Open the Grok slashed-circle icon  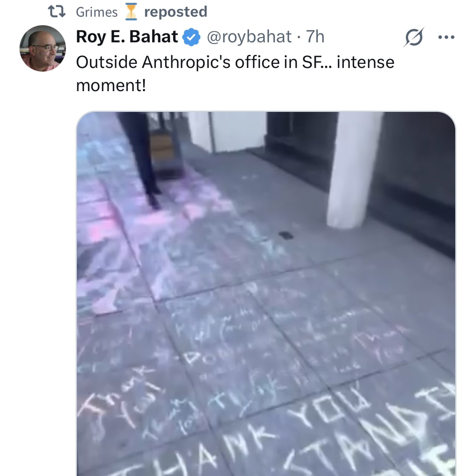click(414, 37)
